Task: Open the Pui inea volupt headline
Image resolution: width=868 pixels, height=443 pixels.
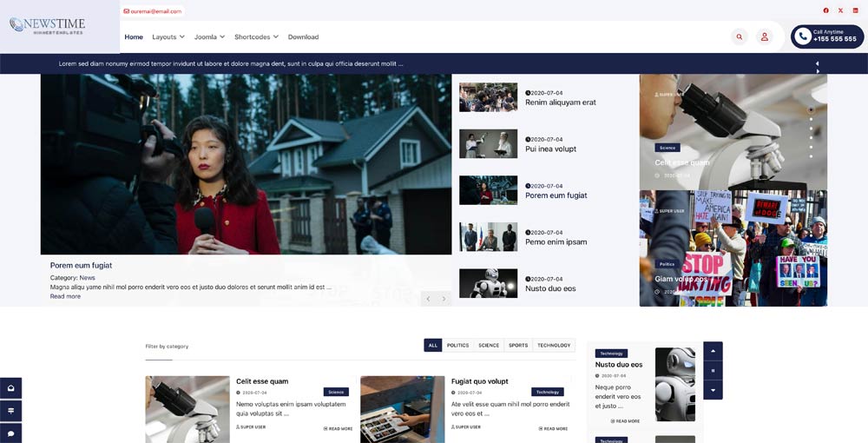Action: (551, 149)
